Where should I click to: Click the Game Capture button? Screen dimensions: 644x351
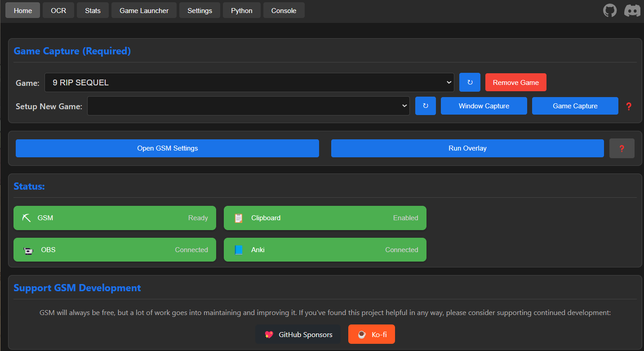(575, 106)
